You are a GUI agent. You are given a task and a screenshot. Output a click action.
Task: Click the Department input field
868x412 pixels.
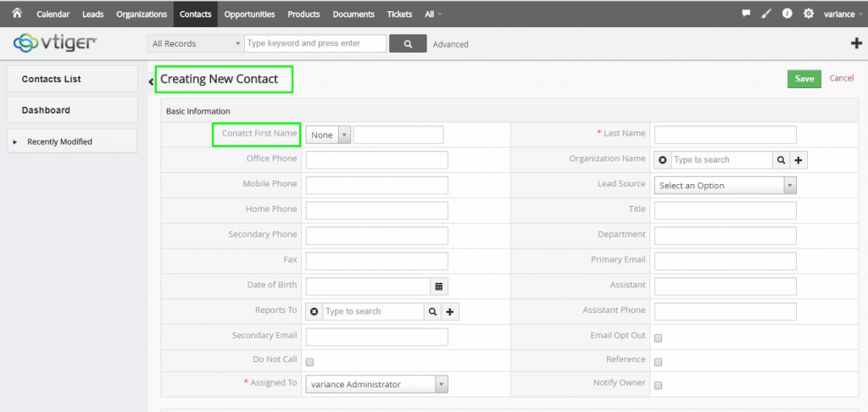point(726,236)
